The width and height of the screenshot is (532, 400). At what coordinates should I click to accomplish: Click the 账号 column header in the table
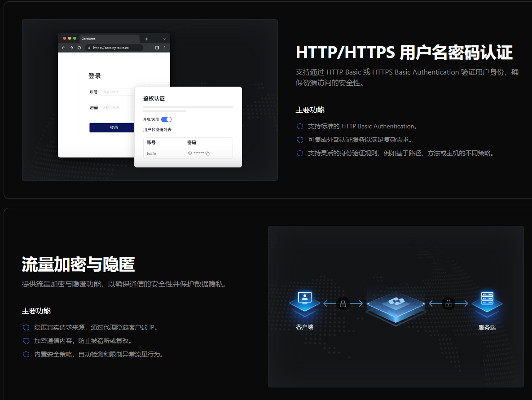click(151, 142)
